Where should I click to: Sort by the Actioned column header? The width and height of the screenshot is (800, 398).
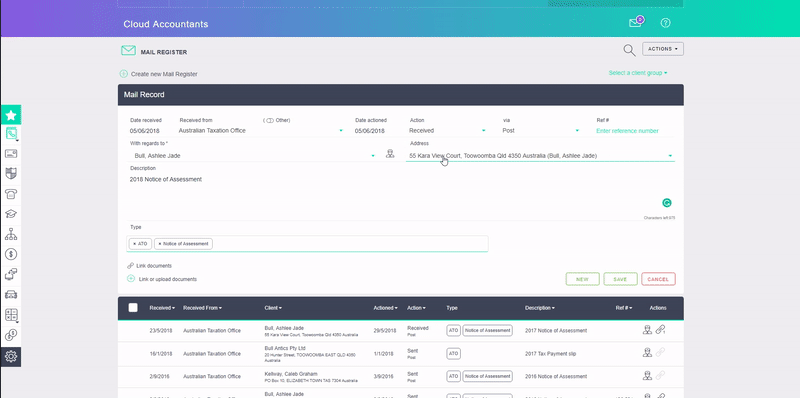(x=386, y=308)
